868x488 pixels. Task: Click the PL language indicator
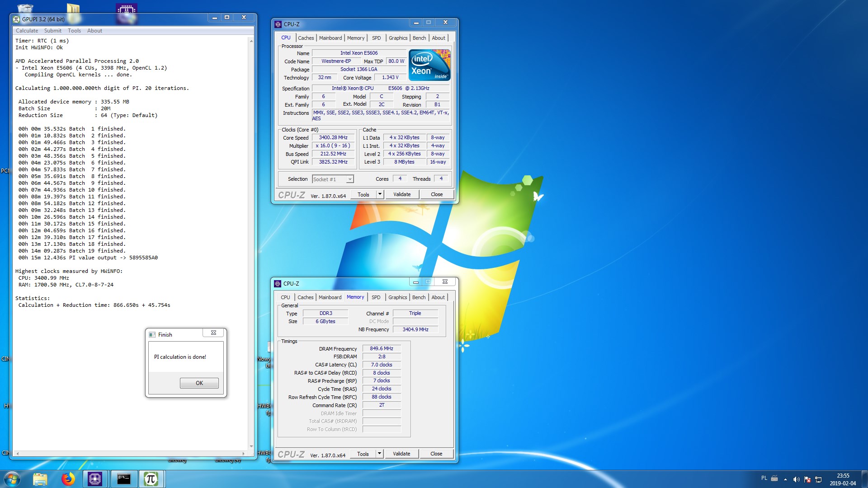click(764, 478)
